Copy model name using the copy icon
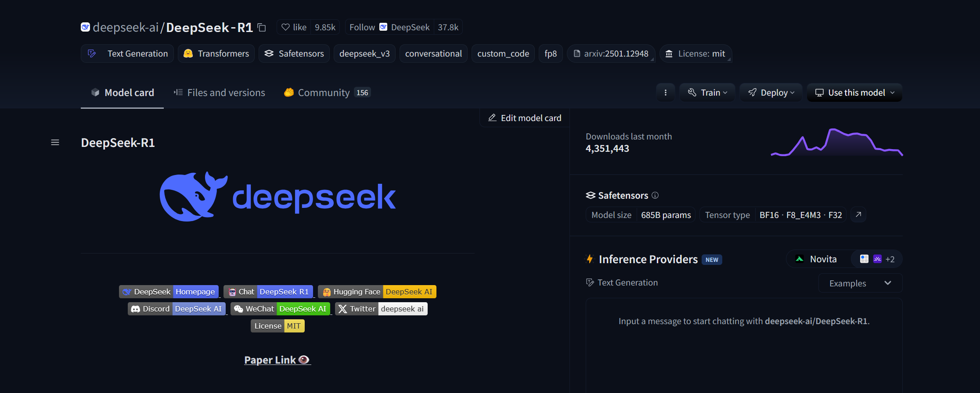 click(x=262, y=28)
